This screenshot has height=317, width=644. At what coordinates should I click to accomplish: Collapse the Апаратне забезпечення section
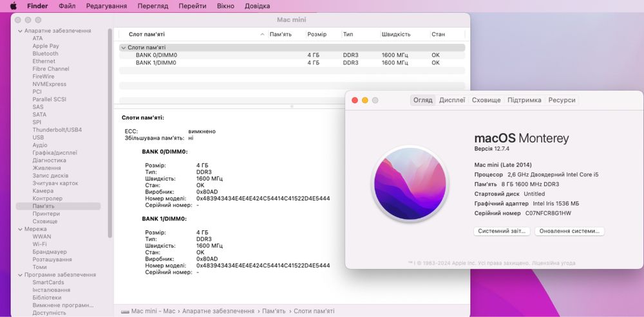coord(20,31)
